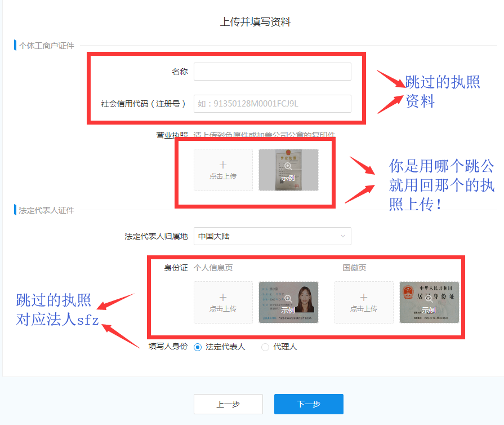This screenshot has height=425, width=504.
Task: Upload ID 个人信息页 via 点击上传 box
Action: (223, 302)
